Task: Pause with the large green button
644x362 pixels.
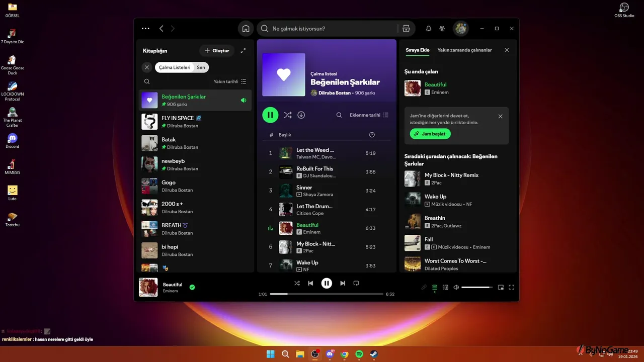Action: pyautogui.click(x=270, y=115)
